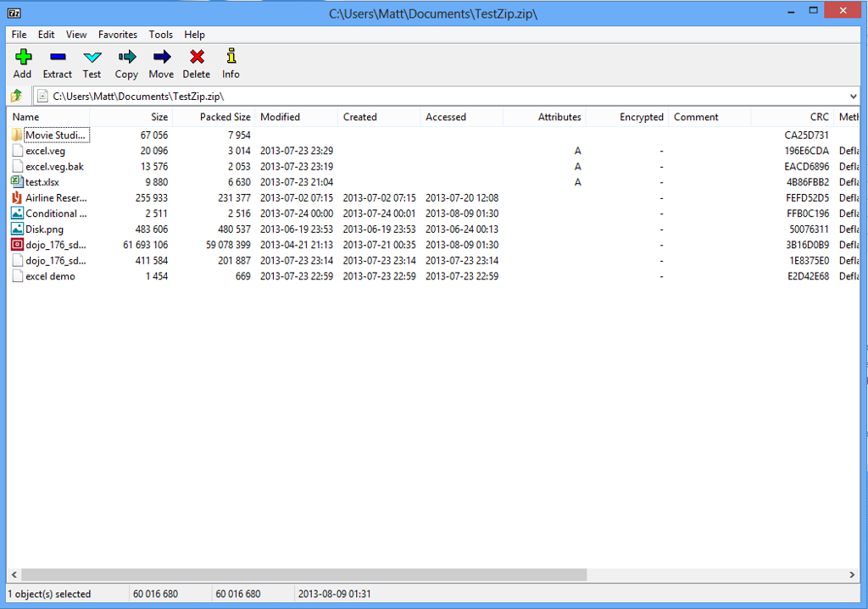Click created date 2013-07-21 00:35
868x609 pixels.
pos(379,245)
